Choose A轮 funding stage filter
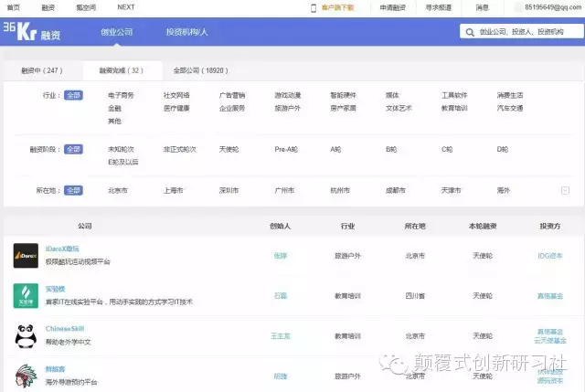Screen dimensions: 585x392 [x=335, y=150]
